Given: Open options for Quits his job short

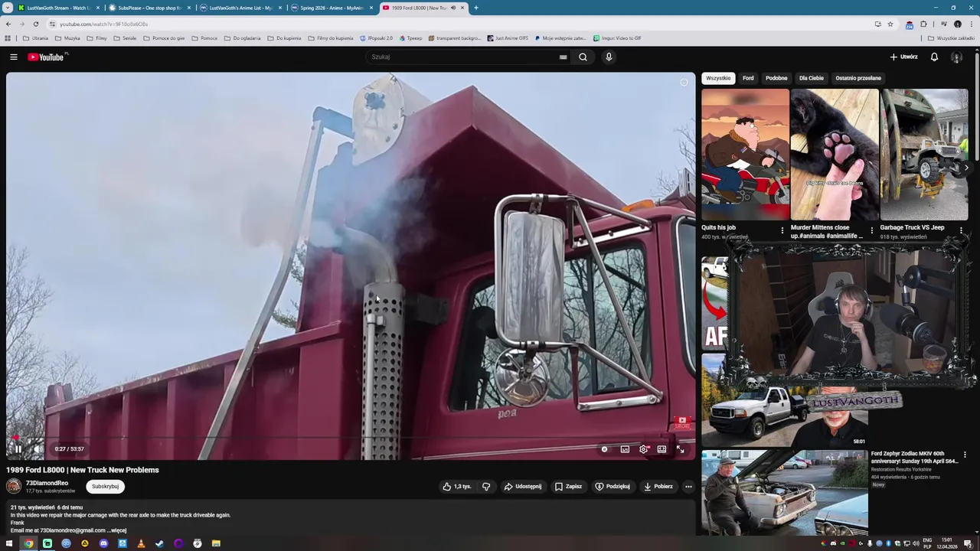Looking at the screenshot, I should [x=782, y=230].
